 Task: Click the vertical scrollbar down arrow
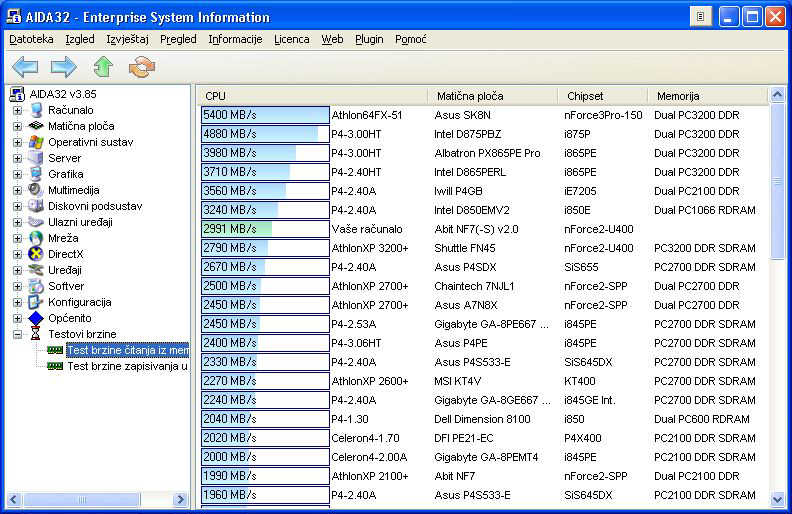(x=778, y=497)
